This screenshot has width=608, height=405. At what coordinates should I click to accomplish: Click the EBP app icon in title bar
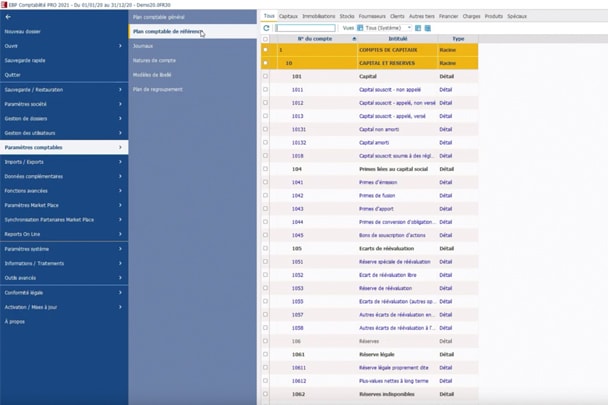tap(5, 4)
